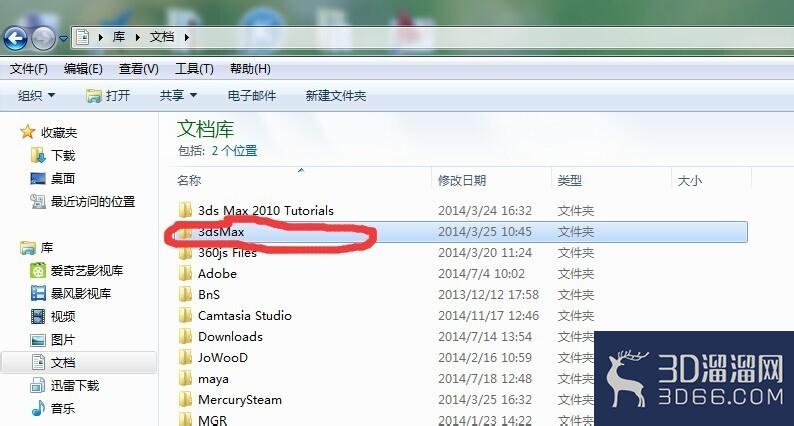Image resolution: width=794 pixels, height=426 pixels.
Task: Open 视频 library in sidebar
Action: pyautogui.click(x=63, y=317)
